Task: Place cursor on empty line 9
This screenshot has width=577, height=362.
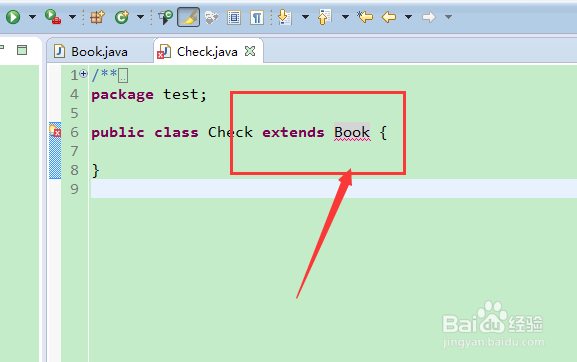Action: pos(333,189)
